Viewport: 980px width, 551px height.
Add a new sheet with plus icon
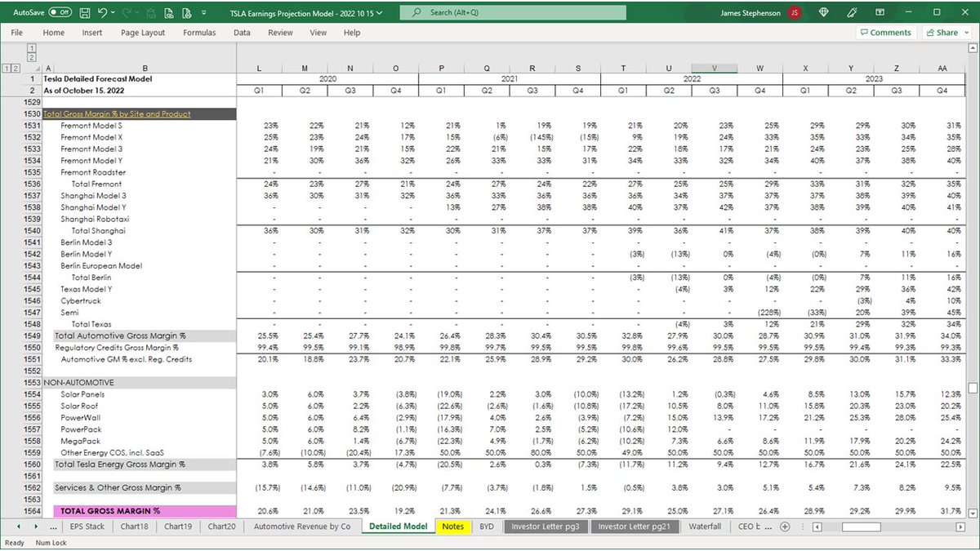coord(785,527)
